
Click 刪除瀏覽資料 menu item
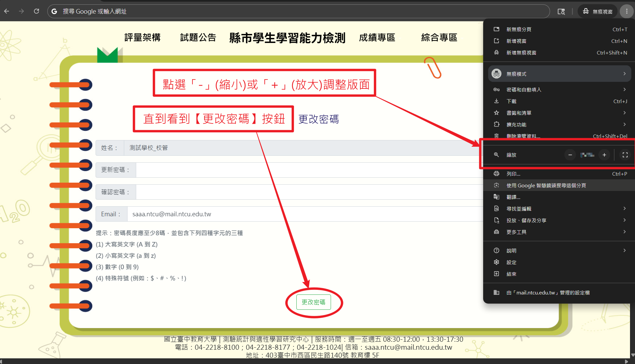[x=559, y=136]
